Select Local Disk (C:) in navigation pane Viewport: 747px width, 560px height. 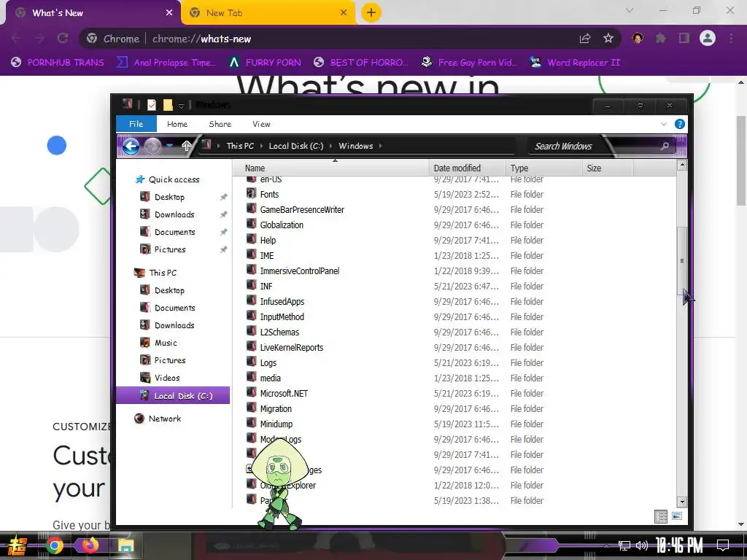(x=173, y=396)
